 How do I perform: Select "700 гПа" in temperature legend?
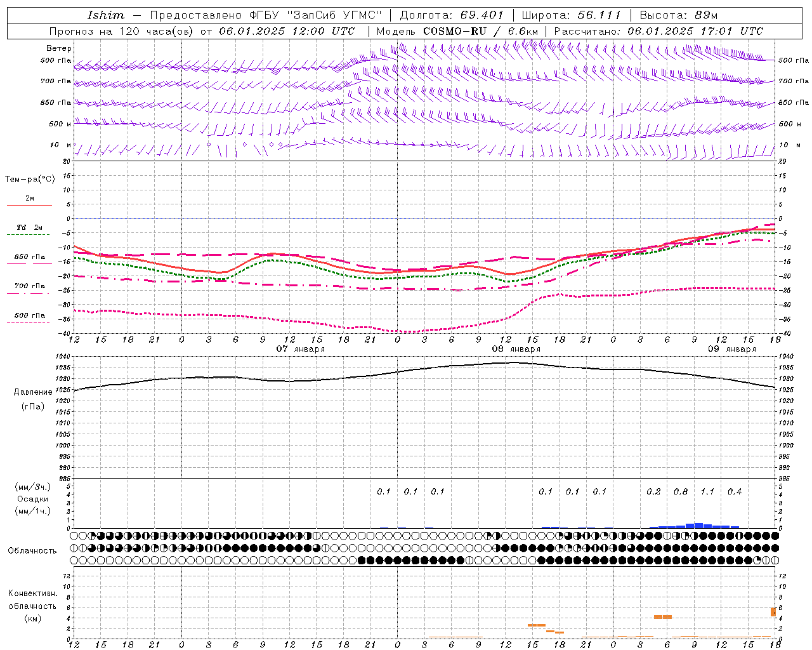point(30,286)
